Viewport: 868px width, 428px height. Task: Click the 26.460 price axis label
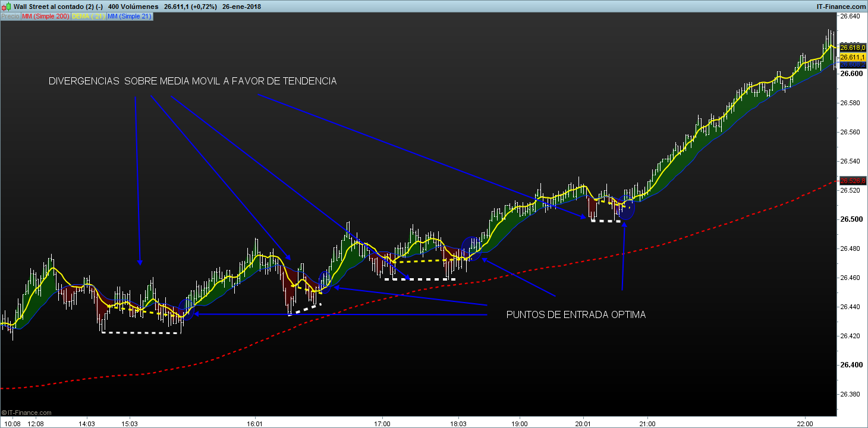pyautogui.click(x=850, y=278)
